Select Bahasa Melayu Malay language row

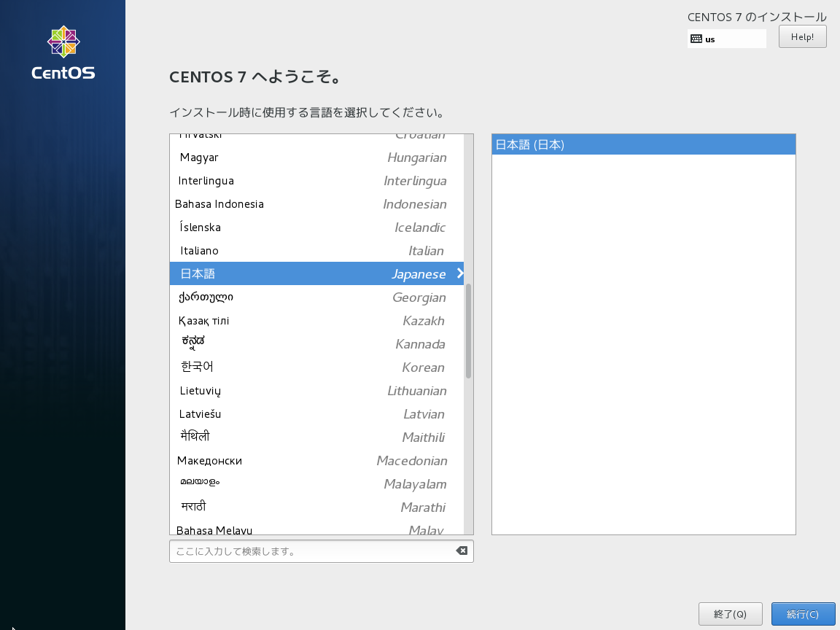tap(316, 527)
